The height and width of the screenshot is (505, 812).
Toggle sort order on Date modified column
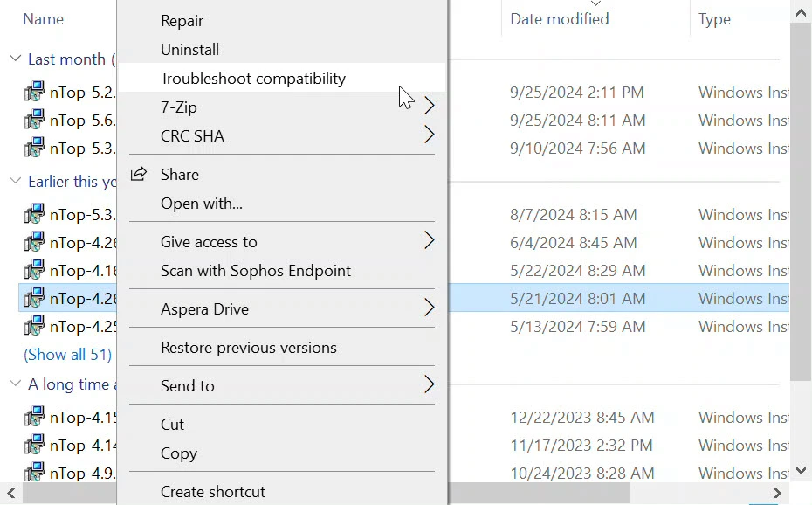pyautogui.click(x=559, y=18)
